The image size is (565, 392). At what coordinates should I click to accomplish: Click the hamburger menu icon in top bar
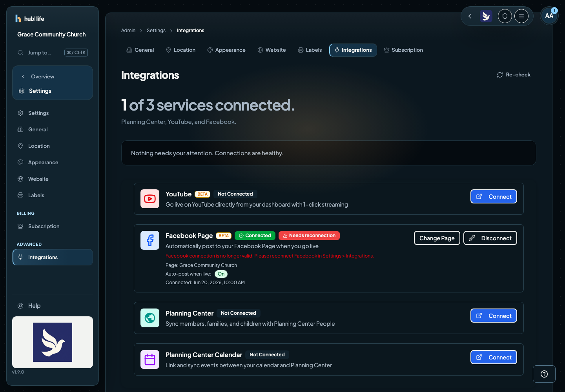click(x=521, y=16)
